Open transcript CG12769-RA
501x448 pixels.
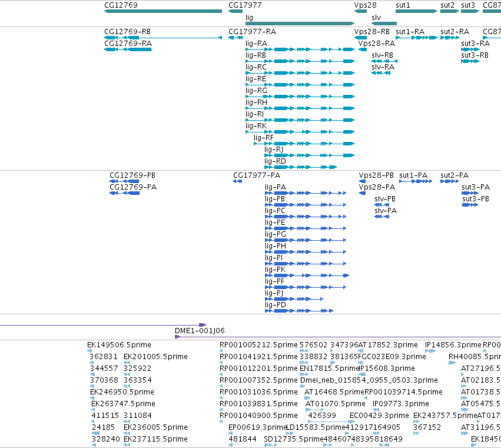coord(128,49)
